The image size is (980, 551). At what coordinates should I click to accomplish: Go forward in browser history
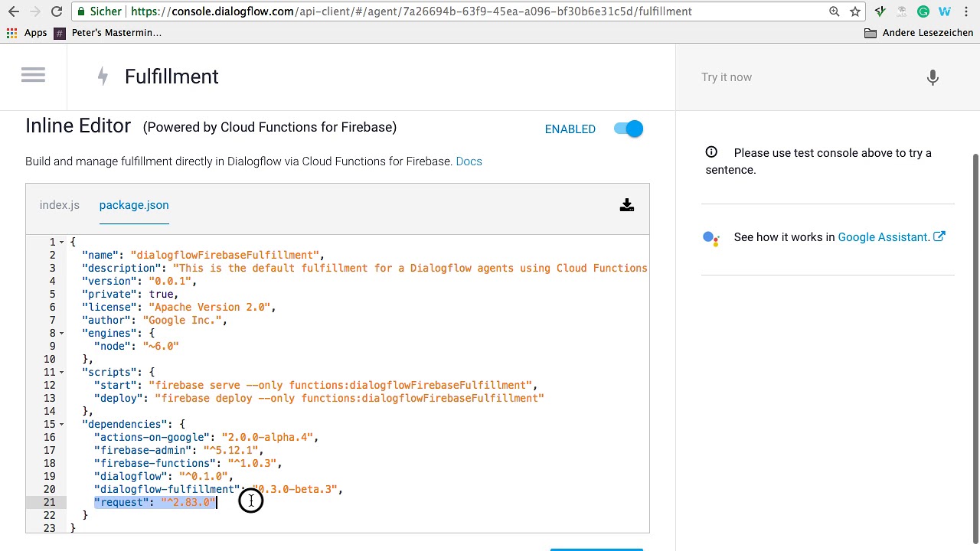[35, 11]
